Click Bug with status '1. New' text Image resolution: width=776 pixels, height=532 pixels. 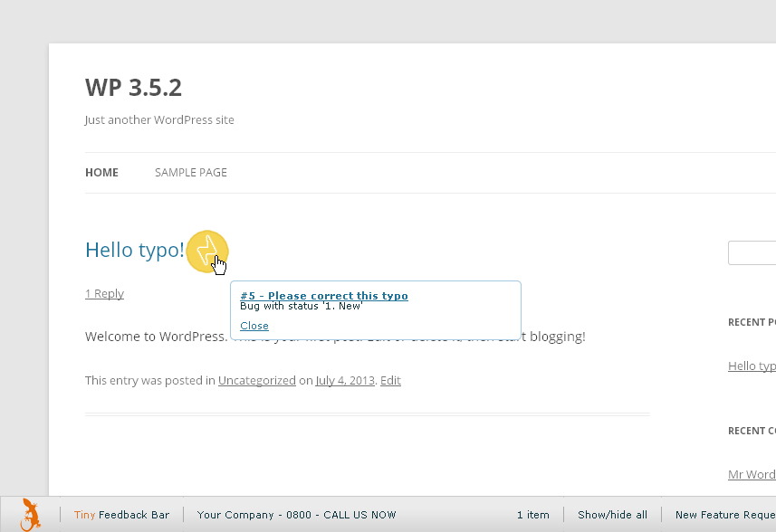(302, 306)
